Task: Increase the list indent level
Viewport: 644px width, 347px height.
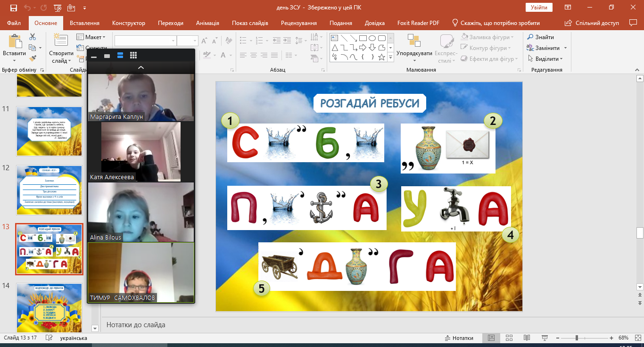Action: 288,41
